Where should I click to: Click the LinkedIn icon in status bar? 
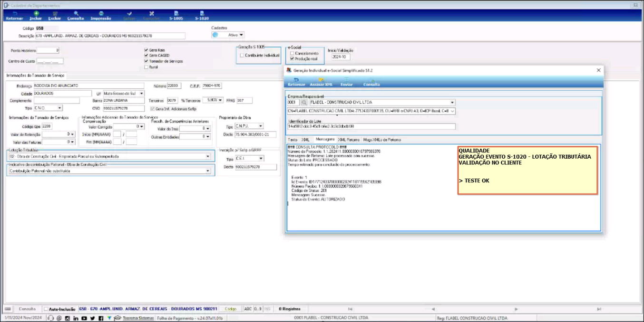[x=76, y=318]
